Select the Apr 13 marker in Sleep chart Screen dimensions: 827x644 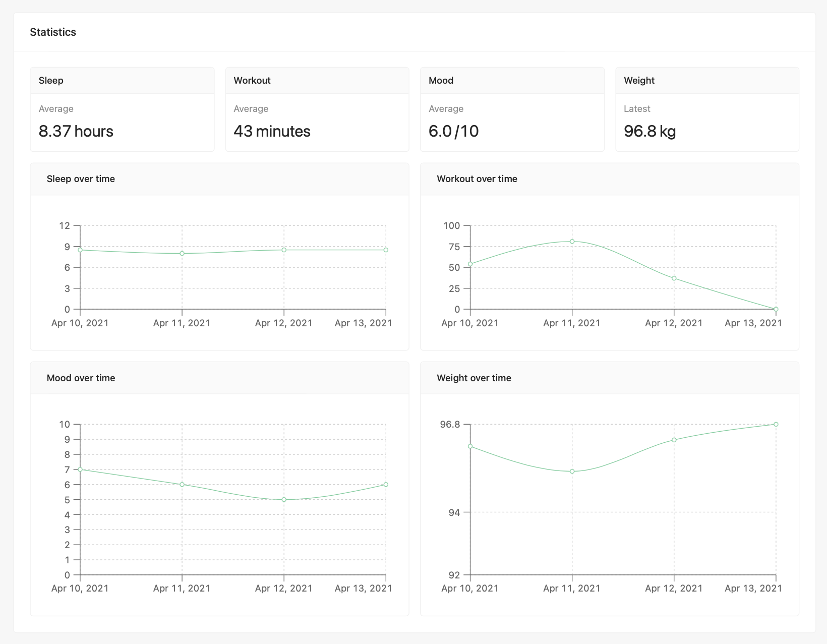[x=386, y=250]
